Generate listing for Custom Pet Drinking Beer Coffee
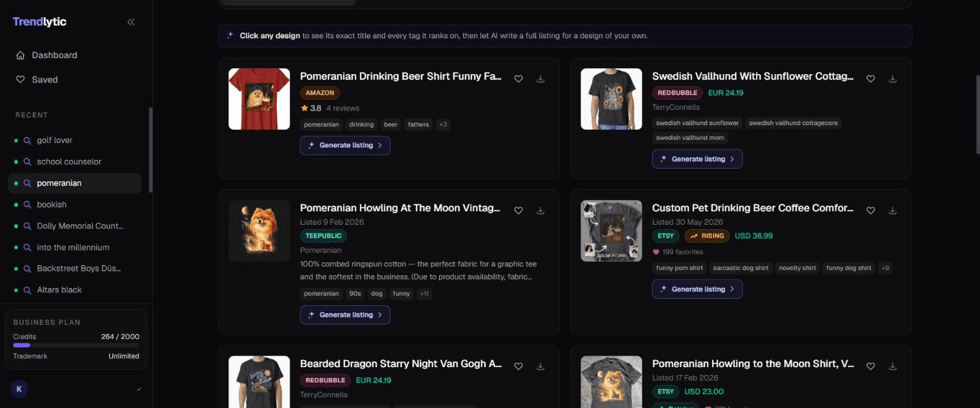This screenshot has height=408, width=980. [697, 289]
